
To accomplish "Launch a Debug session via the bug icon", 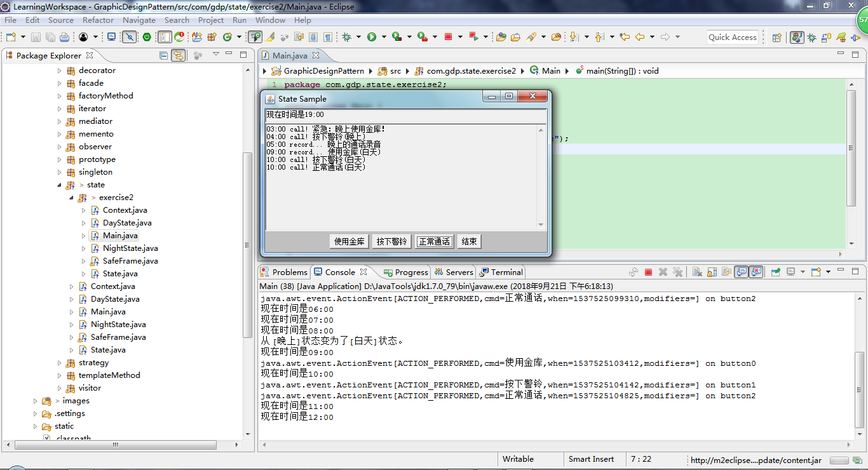I will [x=346, y=37].
